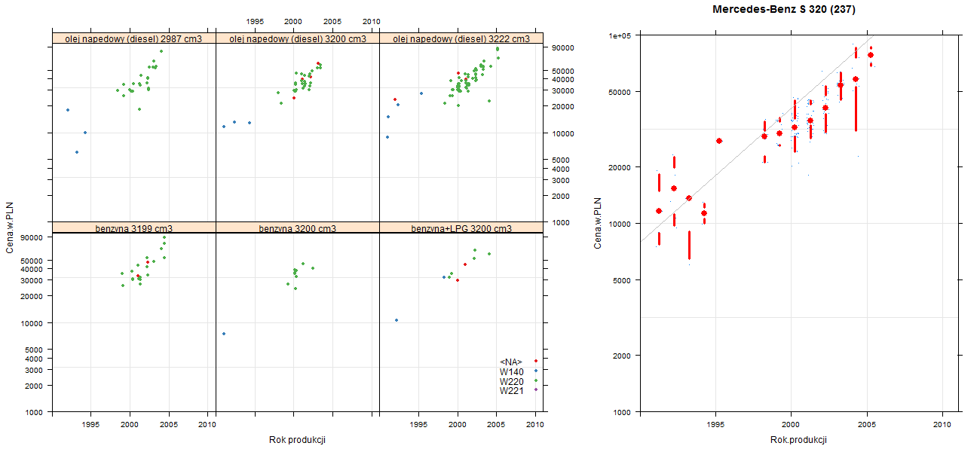The image size is (980, 452).
Task: Select the W220 legend label
Action: (511, 381)
